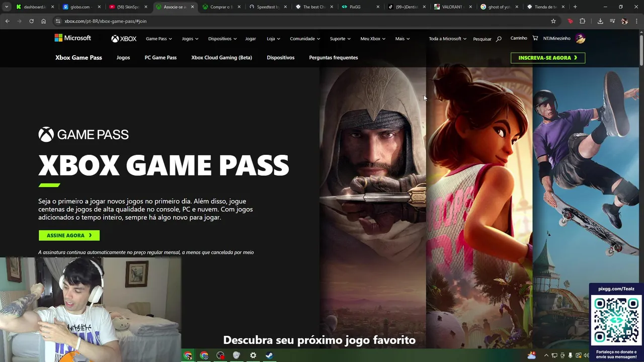Viewport: 644px width, 362px height.
Task: Open Xbox Game Pass sub-nav heading
Action: tap(78, 58)
